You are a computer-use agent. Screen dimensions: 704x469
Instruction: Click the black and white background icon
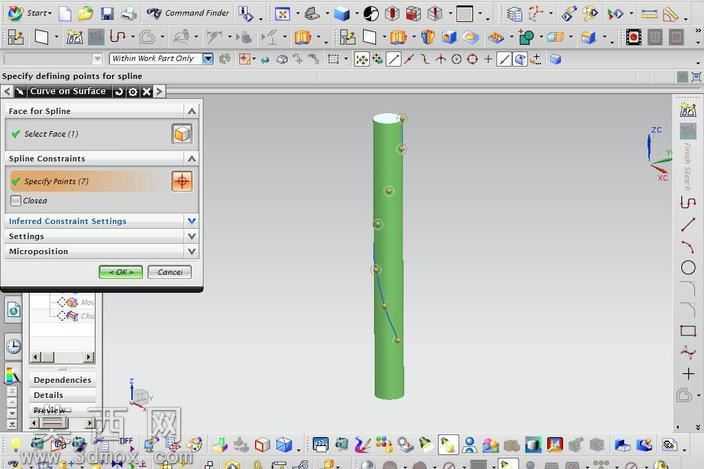coord(371,14)
